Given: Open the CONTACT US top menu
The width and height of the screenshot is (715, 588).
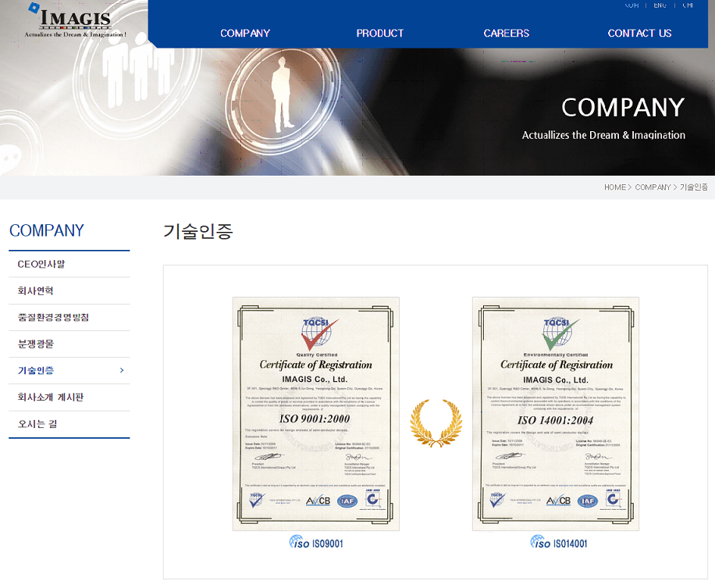Looking at the screenshot, I should point(639,34).
